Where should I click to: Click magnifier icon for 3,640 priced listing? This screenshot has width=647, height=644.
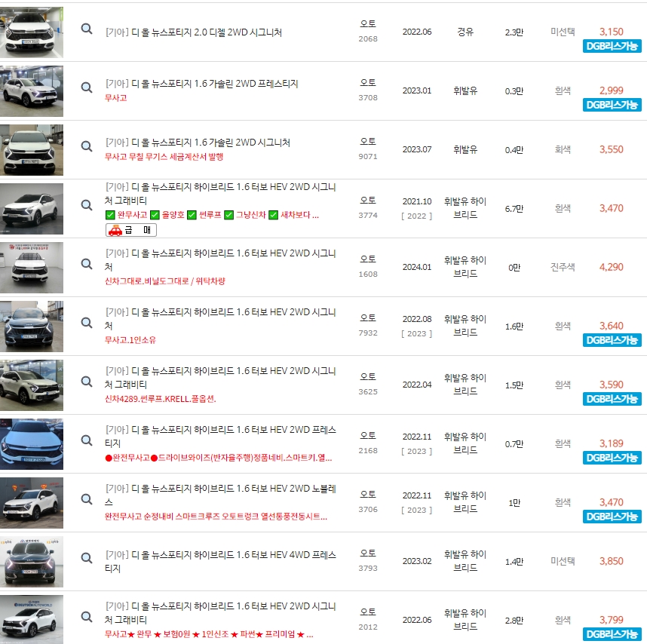point(86,323)
